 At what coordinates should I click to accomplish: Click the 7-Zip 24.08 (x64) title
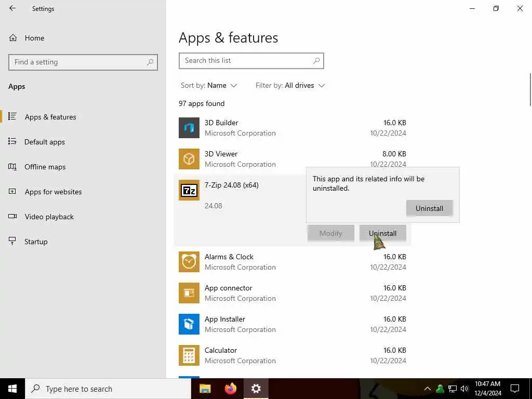pyautogui.click(x=231, y=185)
